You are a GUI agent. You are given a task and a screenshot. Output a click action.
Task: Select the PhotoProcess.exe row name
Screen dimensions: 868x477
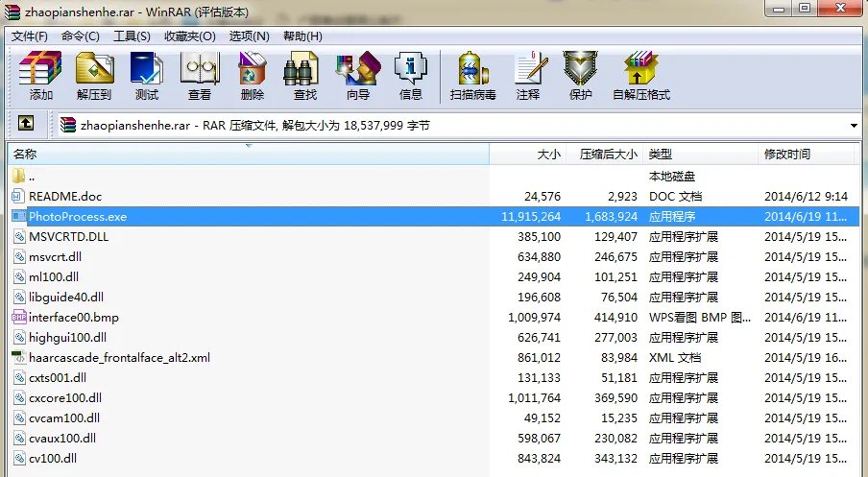(x=78, y=216)
